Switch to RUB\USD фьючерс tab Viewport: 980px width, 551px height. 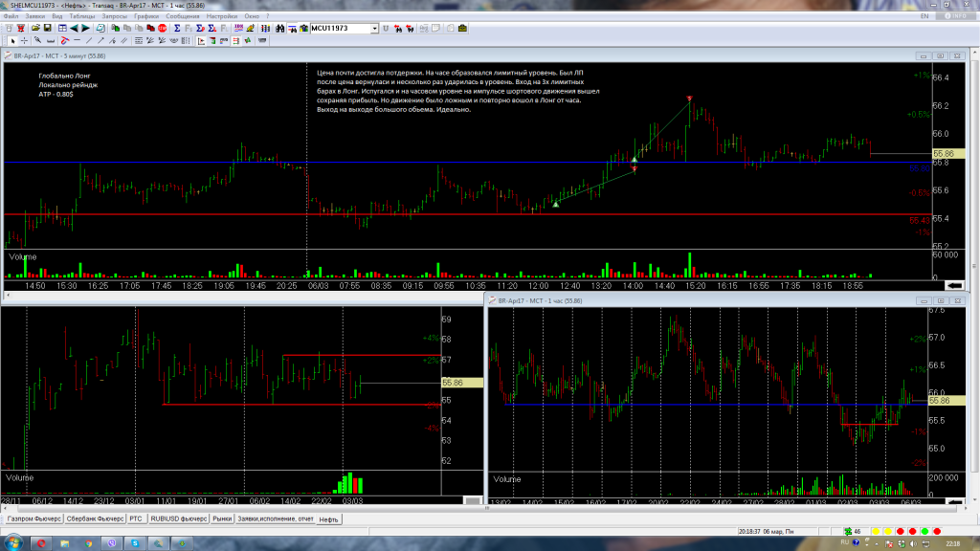(x=178, y=519)
